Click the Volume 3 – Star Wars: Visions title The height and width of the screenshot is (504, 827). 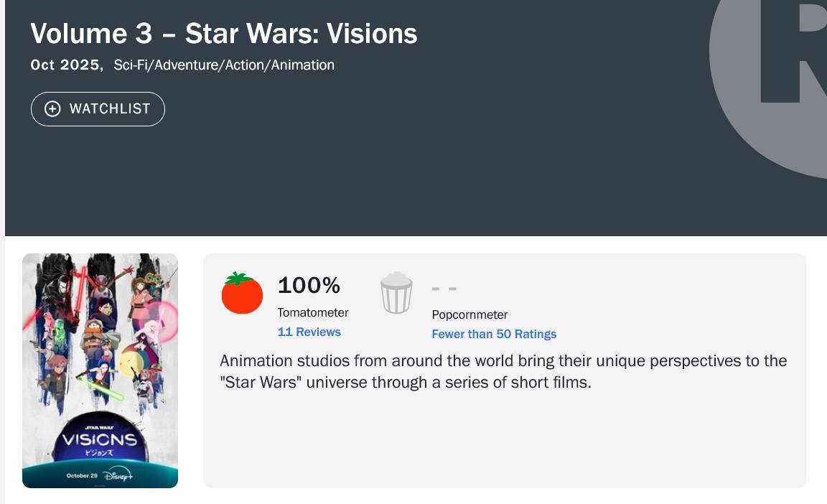(x=223, y=34)
